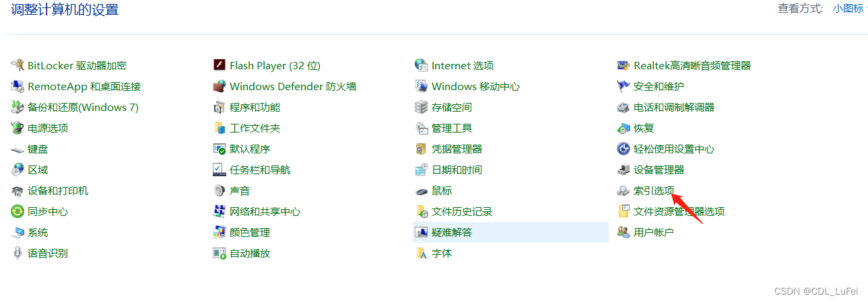Image resolution: width=868 pixels, height=302 pixels.
Task: Open the BitLocker 驱动器加密 key icon
Action: pyautogui.click(x=18, y=65)
